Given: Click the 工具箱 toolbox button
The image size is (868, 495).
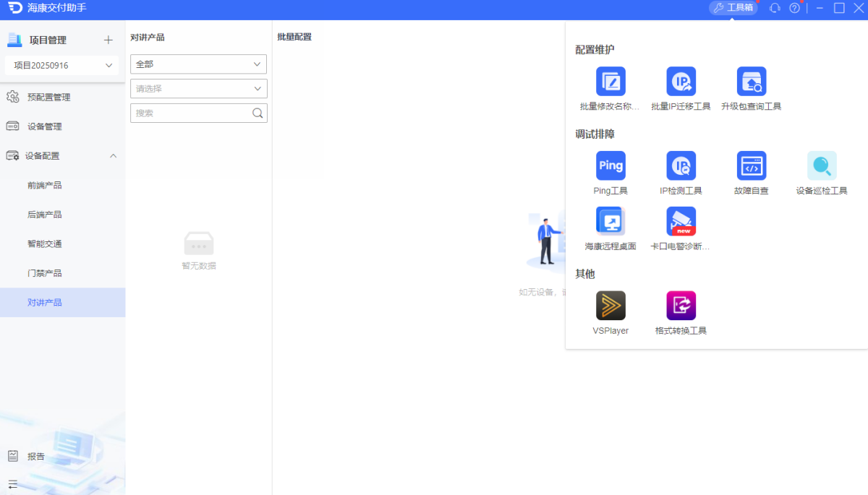Looking at the screenshot, I should tap(733, 8).
